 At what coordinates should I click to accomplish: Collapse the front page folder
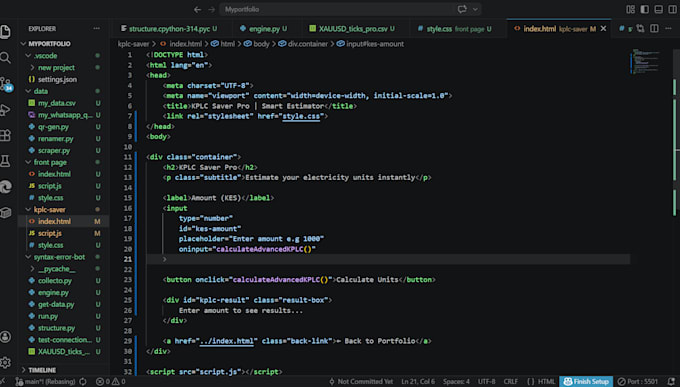point(28,162)
